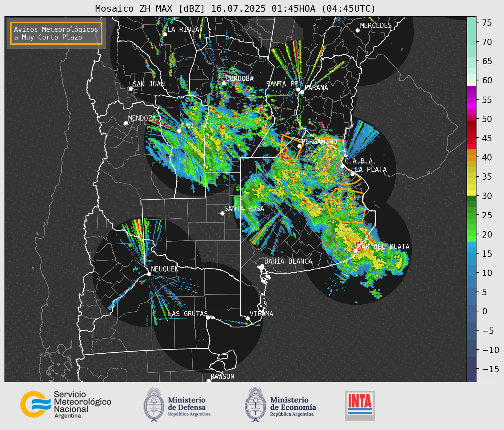Viewport: 504px width, 430px height.
Task: Select the Cordoba city label
Action: click(240, 79)
